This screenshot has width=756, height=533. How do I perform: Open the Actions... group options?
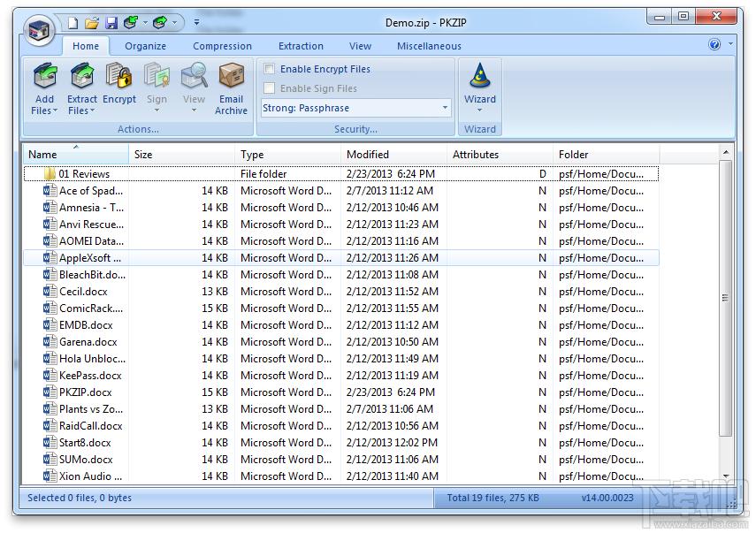[138, 129]
